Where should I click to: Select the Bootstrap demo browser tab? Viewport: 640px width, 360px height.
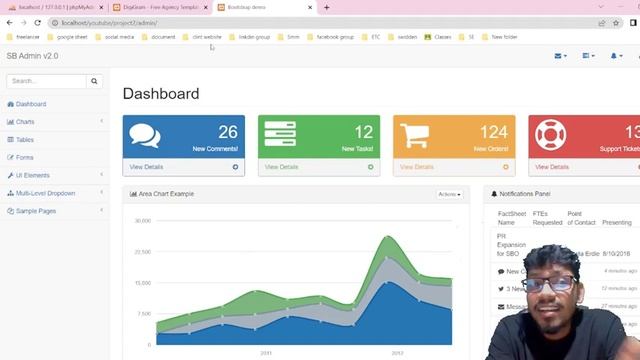coord(265,7)
